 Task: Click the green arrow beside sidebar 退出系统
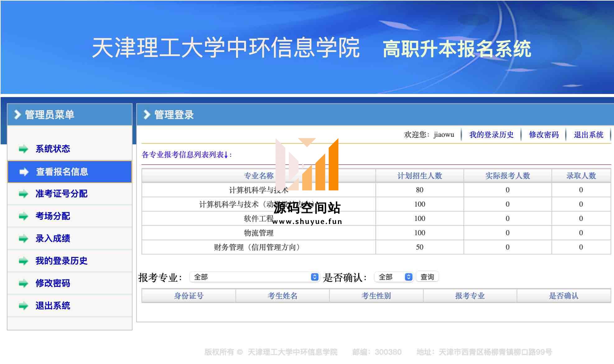(x=23, y=306)
